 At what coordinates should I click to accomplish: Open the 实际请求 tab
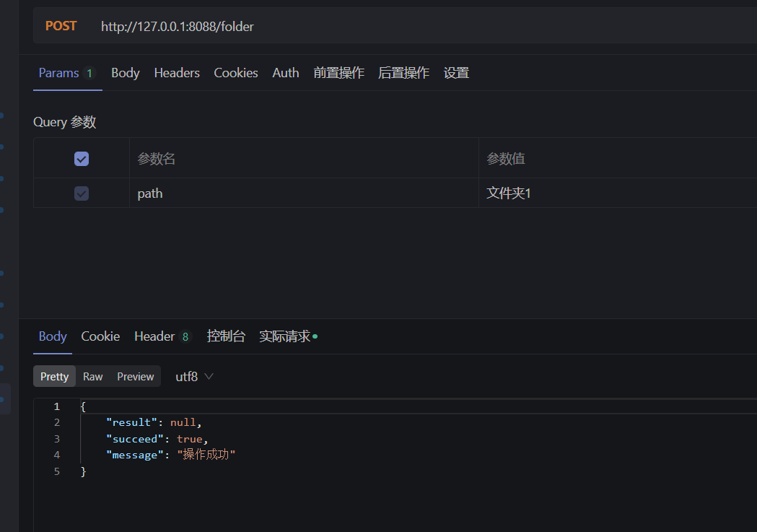[x=283, y=336]
